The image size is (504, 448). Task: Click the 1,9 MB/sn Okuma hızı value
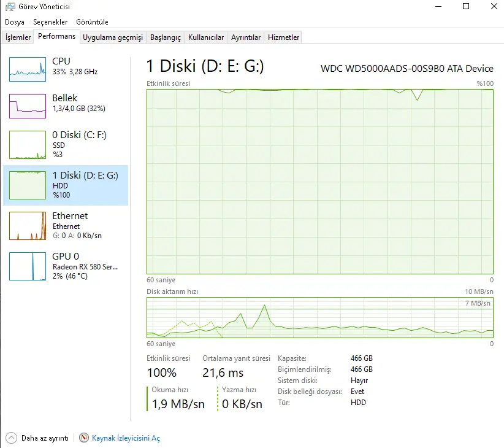(178, 404)
